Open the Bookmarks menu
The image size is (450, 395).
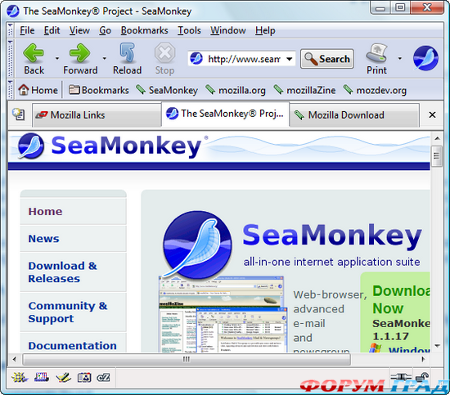(x=144, y=30)
